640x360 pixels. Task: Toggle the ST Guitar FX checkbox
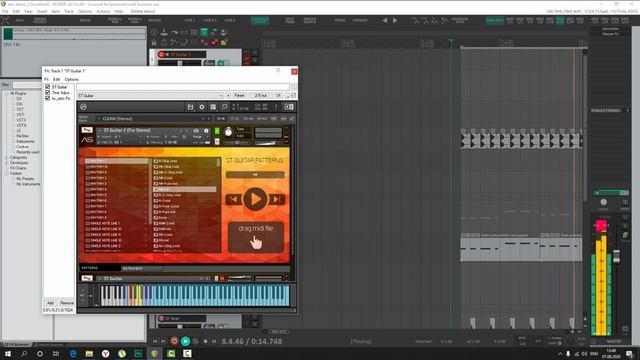pos(48,87)
